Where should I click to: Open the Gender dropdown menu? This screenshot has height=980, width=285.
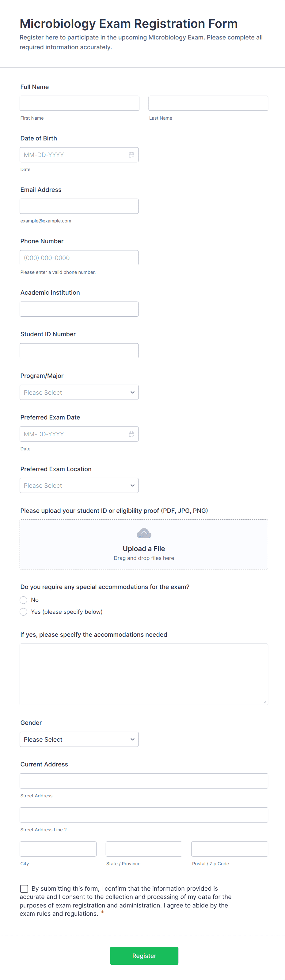coord(79,740)
